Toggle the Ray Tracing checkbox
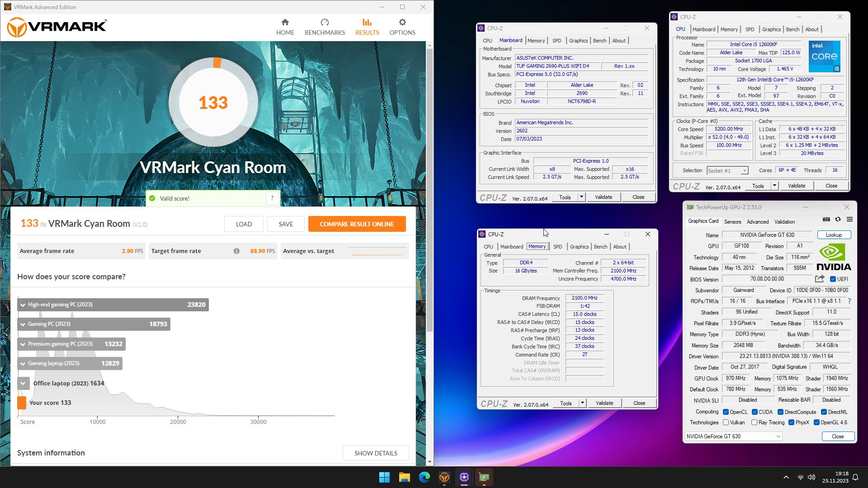 [754, 422]
